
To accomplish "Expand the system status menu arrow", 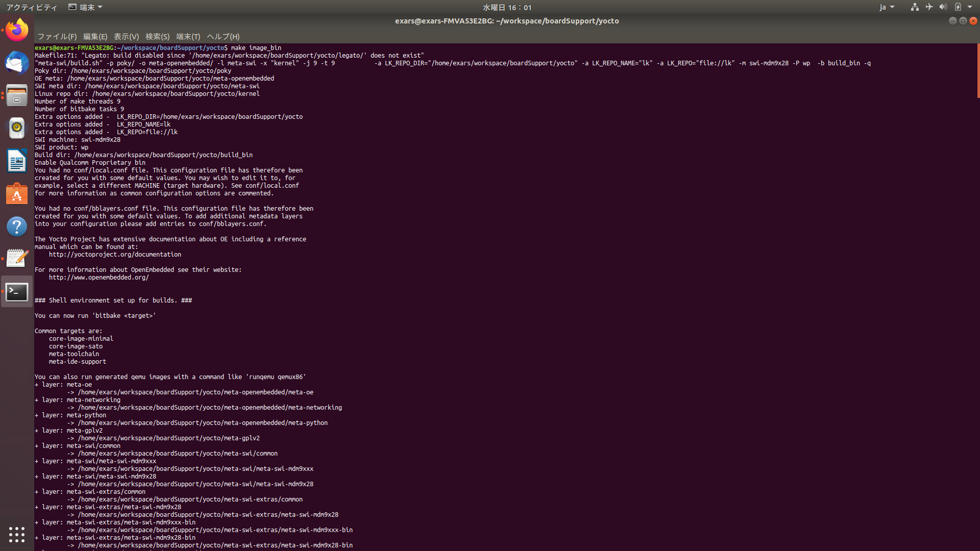I will (x=970, y=7).
